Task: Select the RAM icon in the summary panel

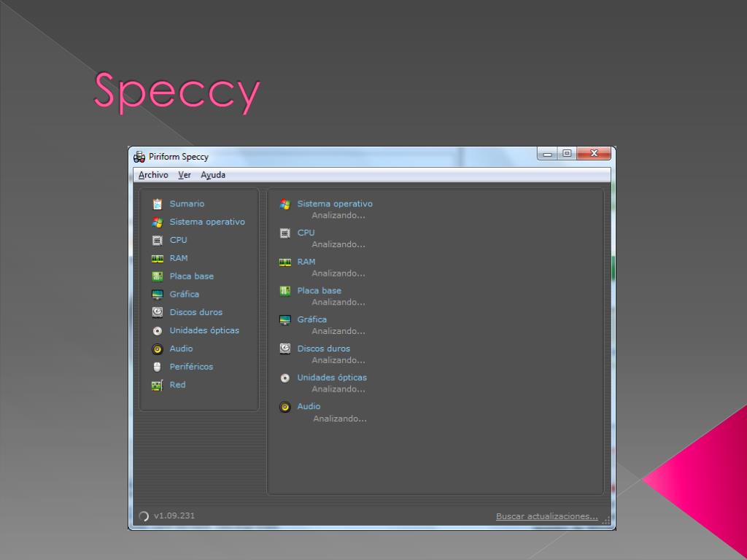Action: pyautogui.click(x=285, y=262)
